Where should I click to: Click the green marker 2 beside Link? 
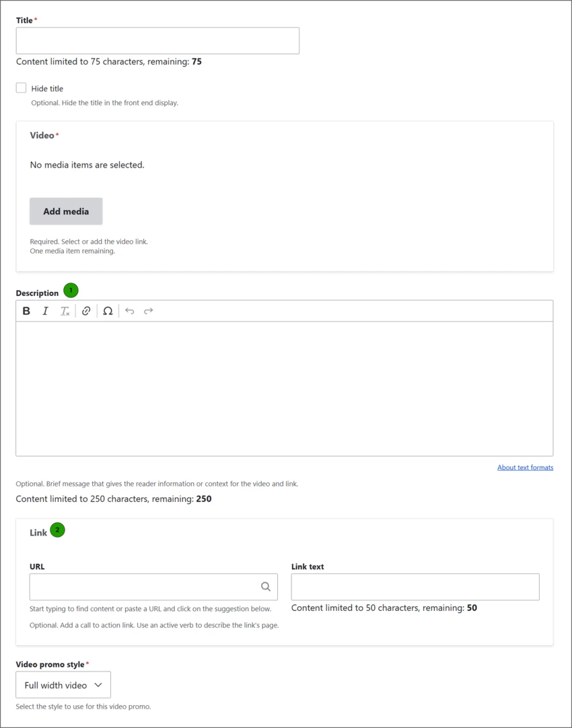point(58,530)
